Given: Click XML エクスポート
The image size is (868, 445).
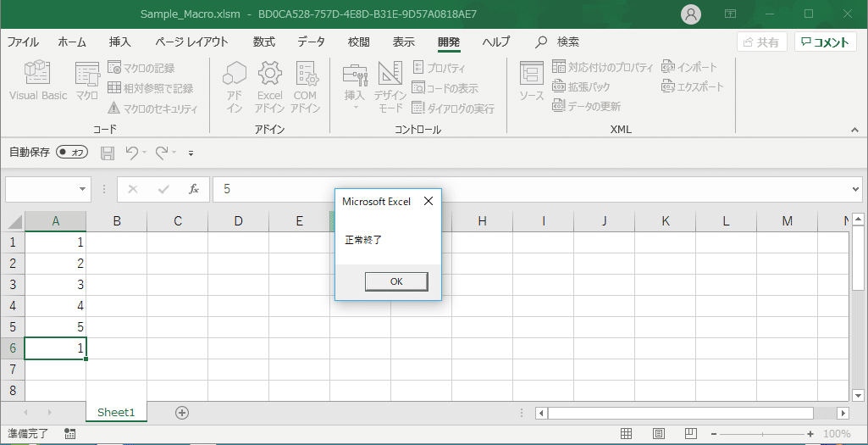Looking at the screenshot, I should (693, 86).
